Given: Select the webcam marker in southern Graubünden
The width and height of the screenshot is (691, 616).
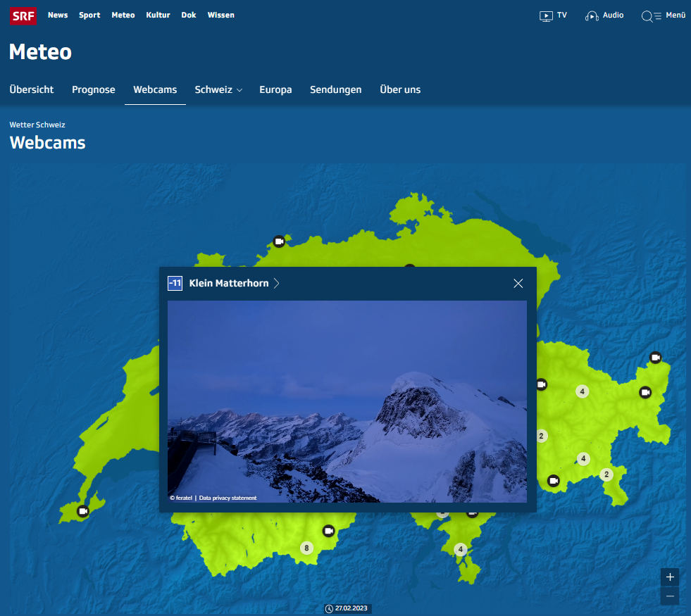Looking at the screenshot, I should (554, 480).
